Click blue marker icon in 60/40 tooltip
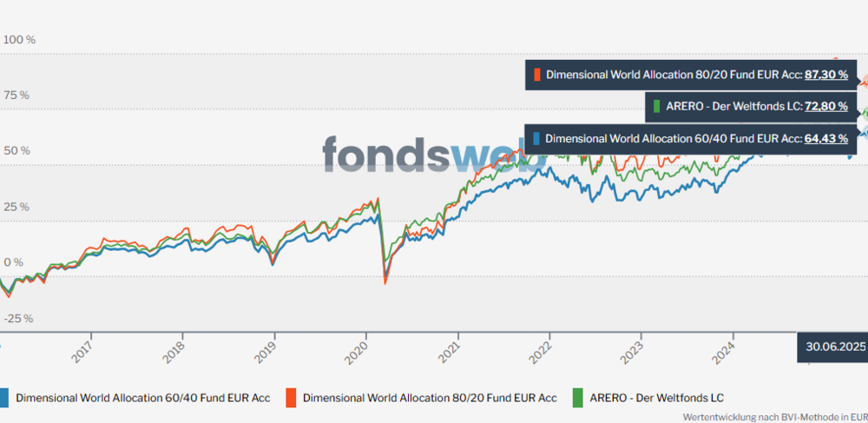The width and height of the screenshot is (868, 423). tap(536, 138)
